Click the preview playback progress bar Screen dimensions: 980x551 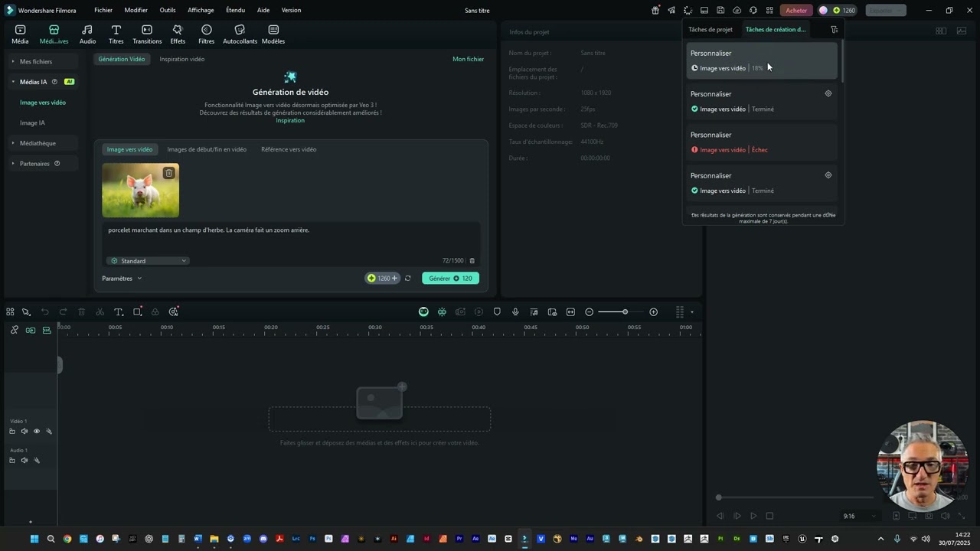(x=795, y=497)
